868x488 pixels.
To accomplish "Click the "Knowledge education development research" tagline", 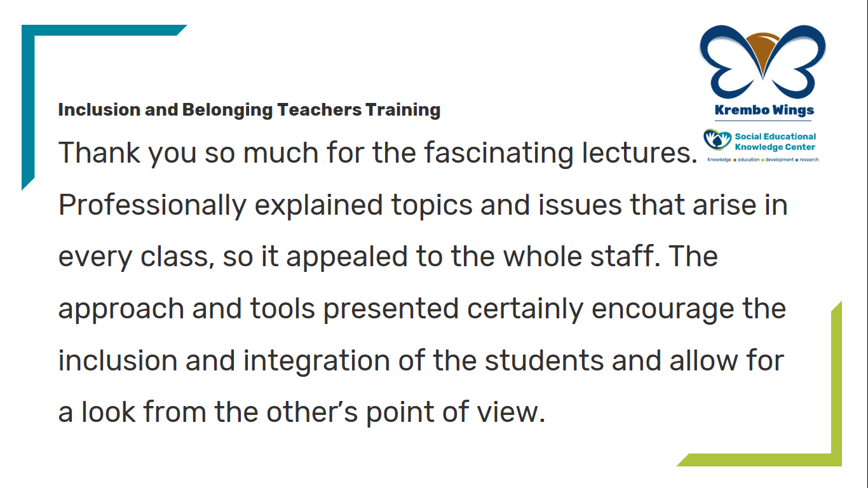I will click(763, 159).
